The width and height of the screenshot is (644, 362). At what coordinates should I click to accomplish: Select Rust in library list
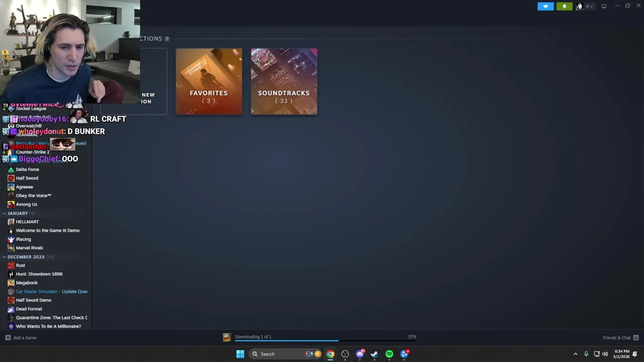point(20,265)
